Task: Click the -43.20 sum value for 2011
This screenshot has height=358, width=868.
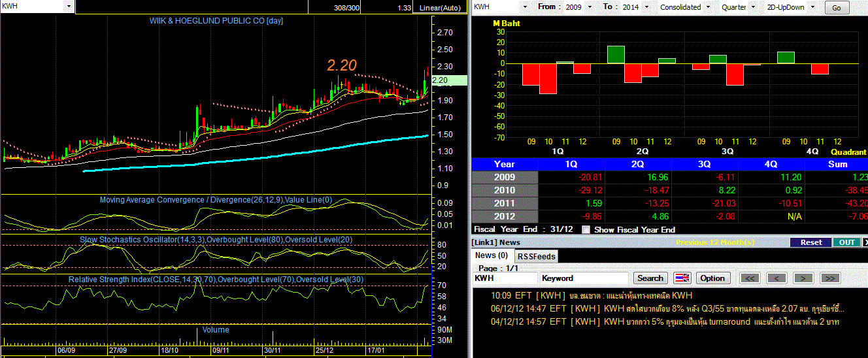Action: click(837, 203)
